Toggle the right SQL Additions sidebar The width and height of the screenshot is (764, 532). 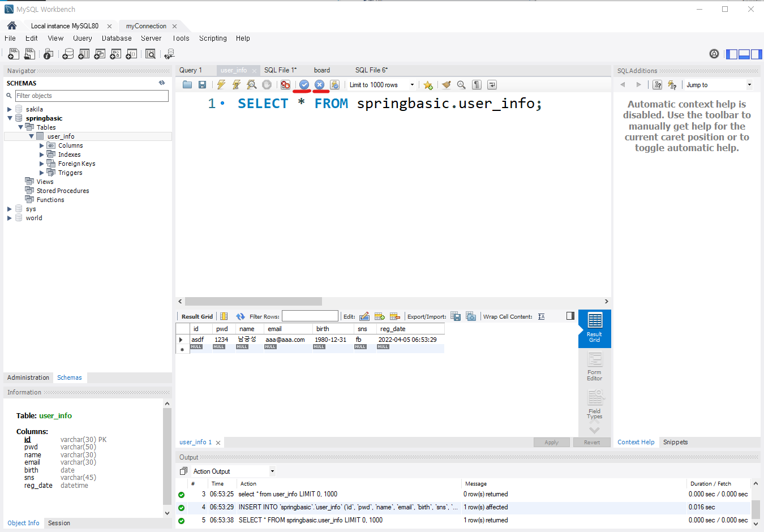757,54
